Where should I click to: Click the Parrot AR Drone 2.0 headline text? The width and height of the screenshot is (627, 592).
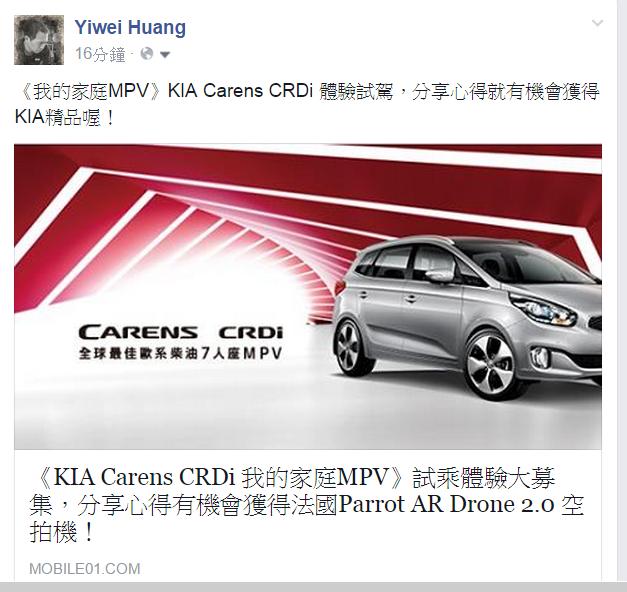tap(446, 504)
